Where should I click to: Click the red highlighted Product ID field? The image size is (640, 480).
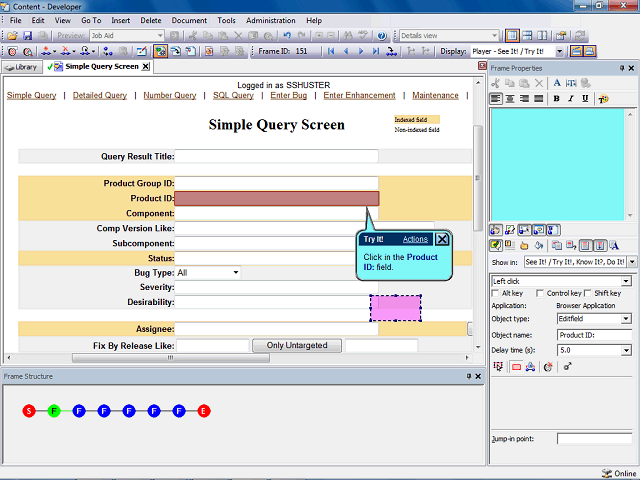click(x=277, y=199)
